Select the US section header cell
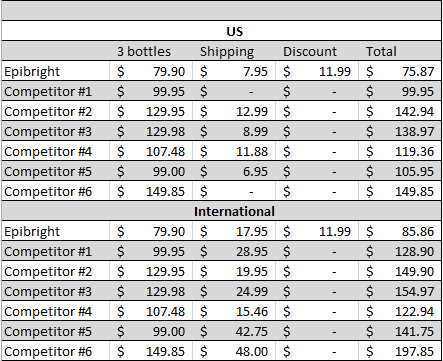Screen dimensions: 443x361 (x=221, y=31)
